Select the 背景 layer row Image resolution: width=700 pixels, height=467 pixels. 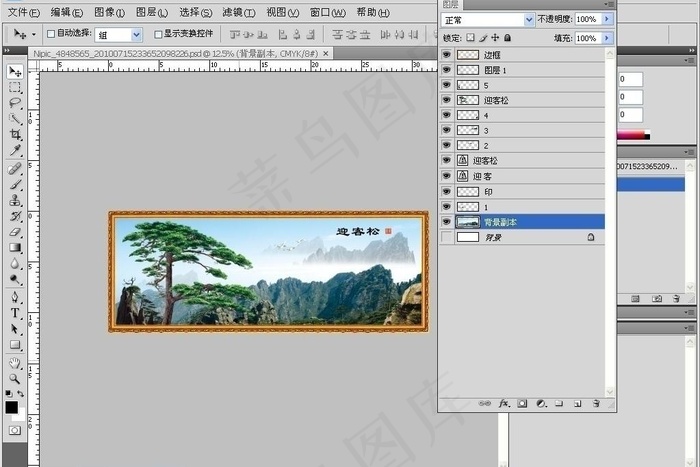[529, 237]
